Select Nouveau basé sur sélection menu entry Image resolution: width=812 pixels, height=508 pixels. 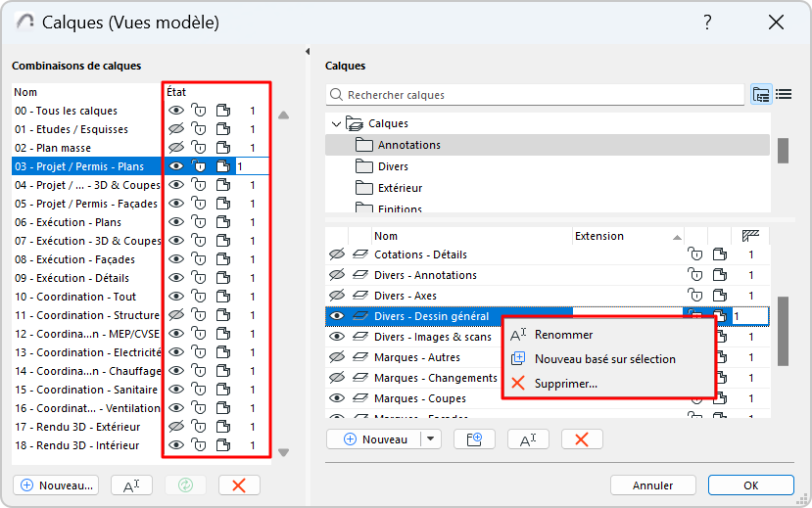coord(604,359)
